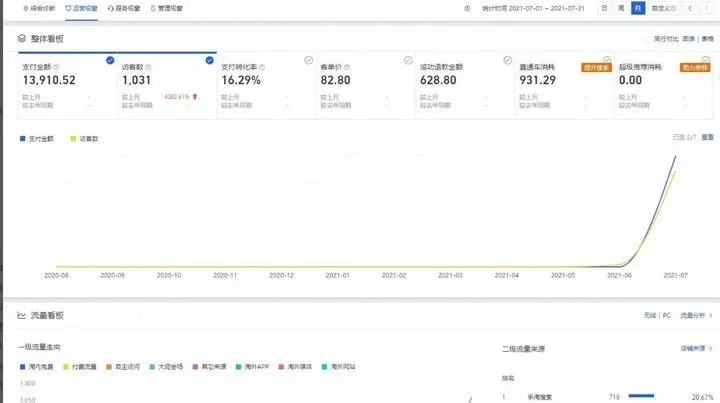The height and width of the screenshot is (403, 720).
Task: Go to next period with right chevron
Action: (x=706, y=8)
